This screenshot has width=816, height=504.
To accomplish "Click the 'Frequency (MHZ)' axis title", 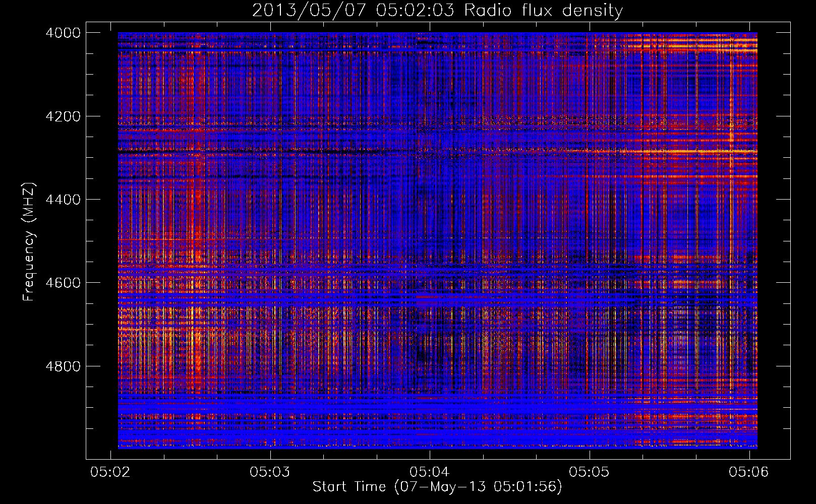I will coord(29,242).
